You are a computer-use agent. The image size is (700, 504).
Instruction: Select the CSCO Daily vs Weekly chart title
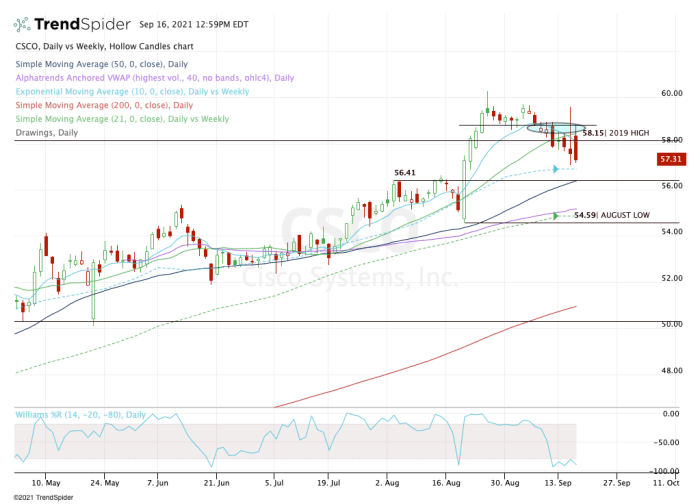[x=104, y=46]
